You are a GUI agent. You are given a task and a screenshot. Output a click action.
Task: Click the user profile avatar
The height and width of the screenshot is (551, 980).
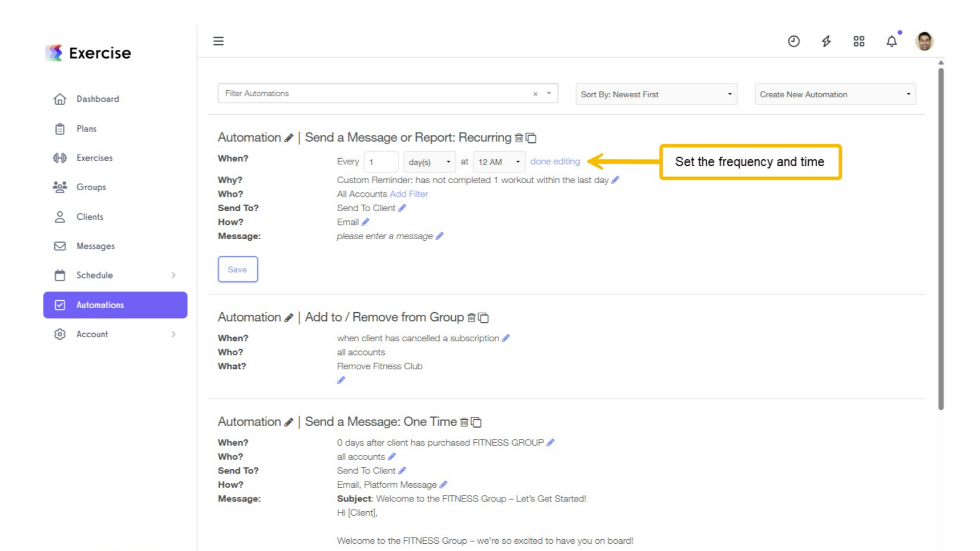point(924,41)
